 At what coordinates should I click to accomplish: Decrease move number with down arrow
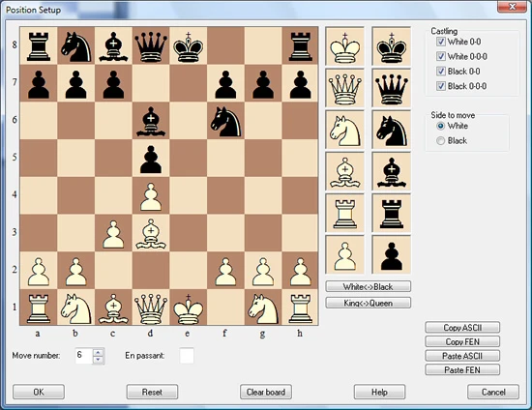pyautogui.click(x=98, y=360)
